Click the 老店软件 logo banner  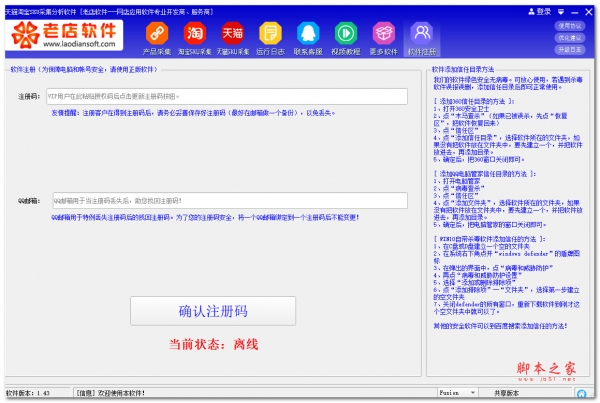(x=64, y=35)
